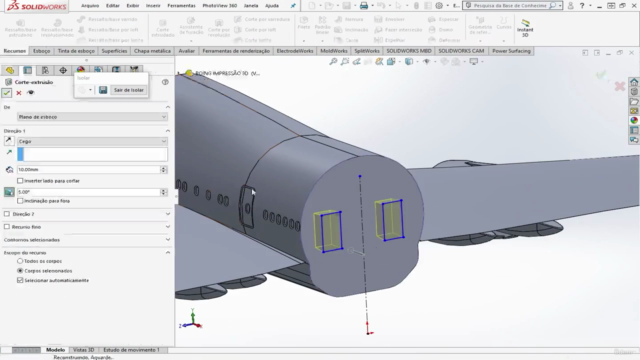
Task: Open DimXpertManager crosshair tab
Action: pos(63,70)
